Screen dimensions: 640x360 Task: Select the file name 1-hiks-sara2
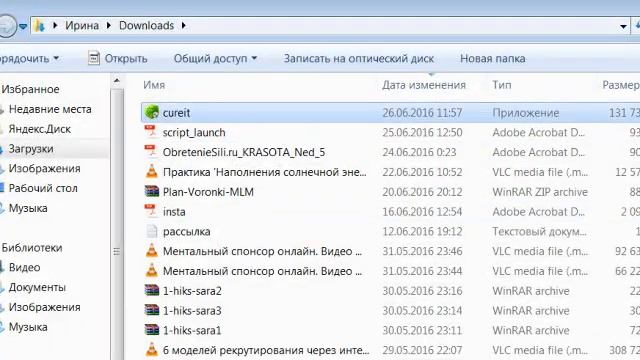click(192, 291)
